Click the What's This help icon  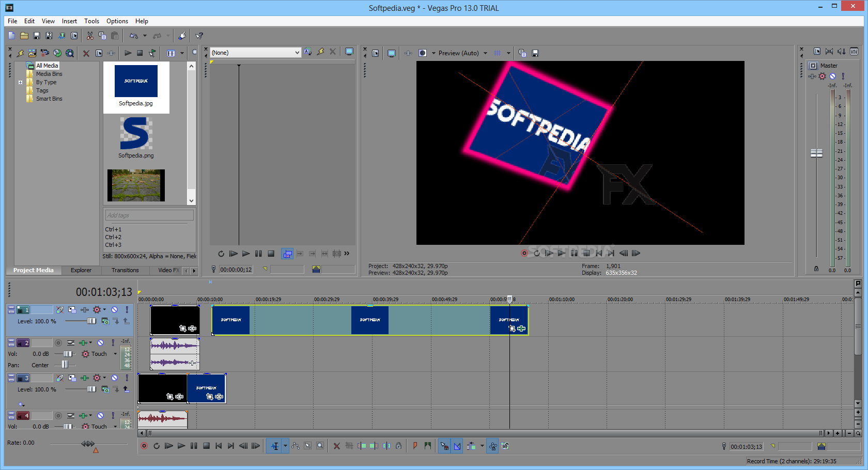pyautogui.click(x=199, y=36)
